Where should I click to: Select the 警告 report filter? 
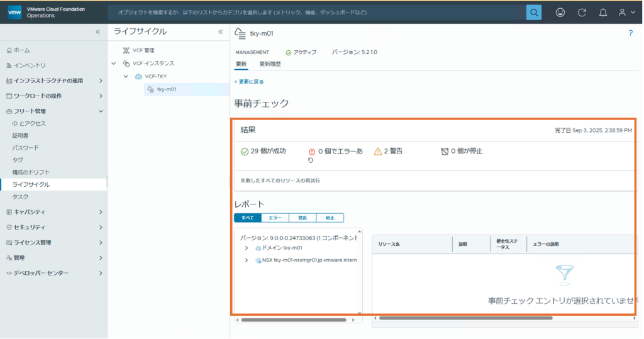(x=303, y=218)
